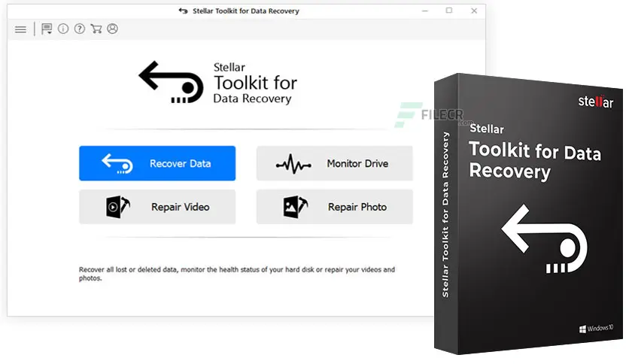The height and width of the screenshot is (364, 629).
Task: Open the hamburger menu in the toolbar
Action: point(20,29)
